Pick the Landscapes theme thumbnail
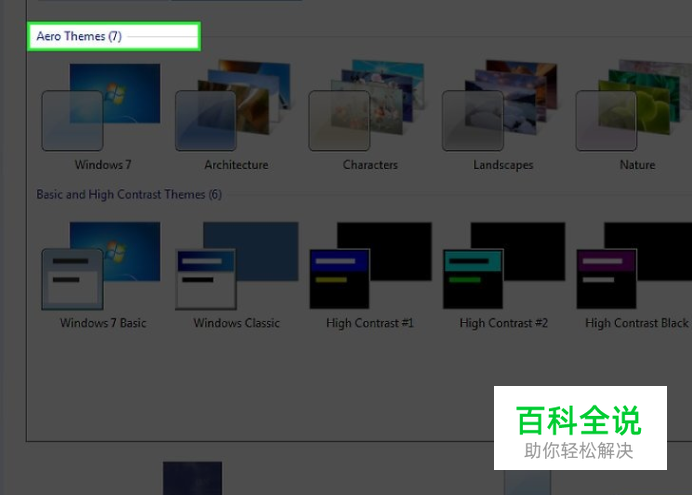The height and width of the screenshot is (495, 692). tap(500, 105)
